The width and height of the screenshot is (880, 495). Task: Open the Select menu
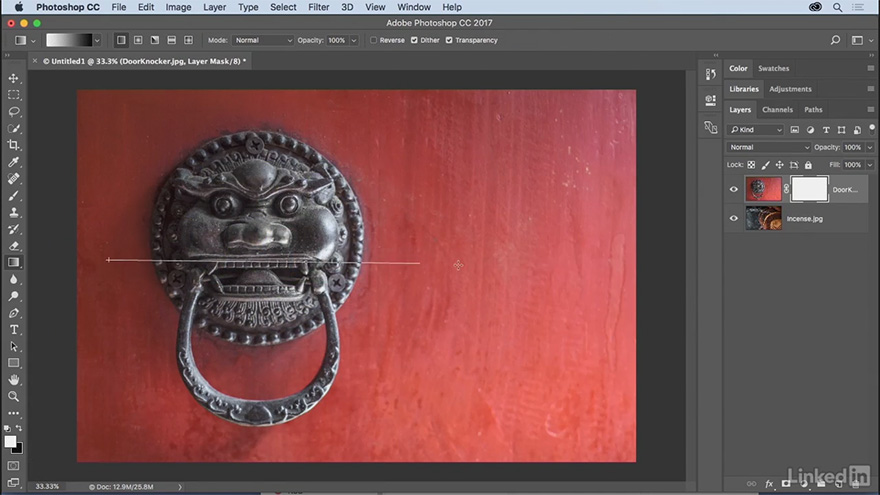pyautogui.click(x=283, y=7)
